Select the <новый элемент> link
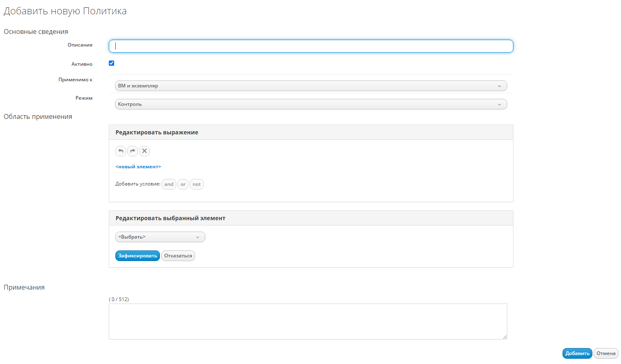 tap(138, 167)
